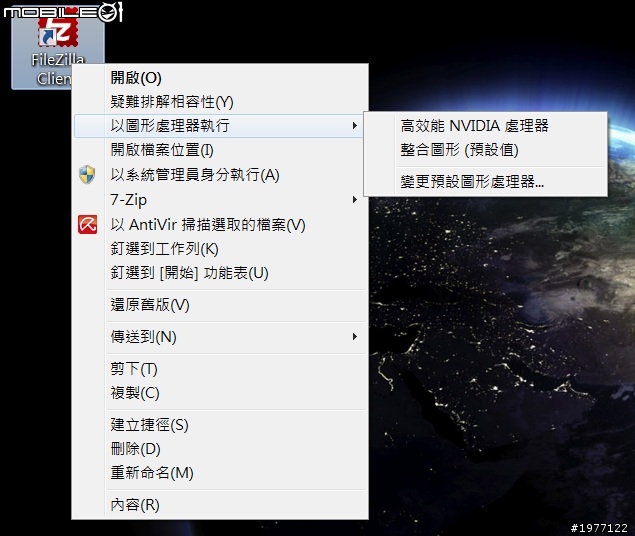Choose 複製(C) to copy
This screenshot has height=536, width=635.
[x=220, y=393]
